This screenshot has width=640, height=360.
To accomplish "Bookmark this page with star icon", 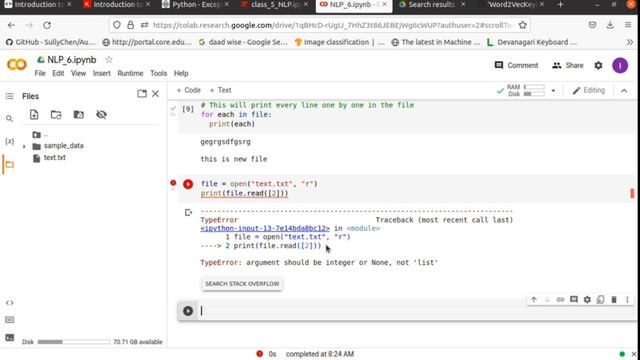I will click(x=522, y=25).
